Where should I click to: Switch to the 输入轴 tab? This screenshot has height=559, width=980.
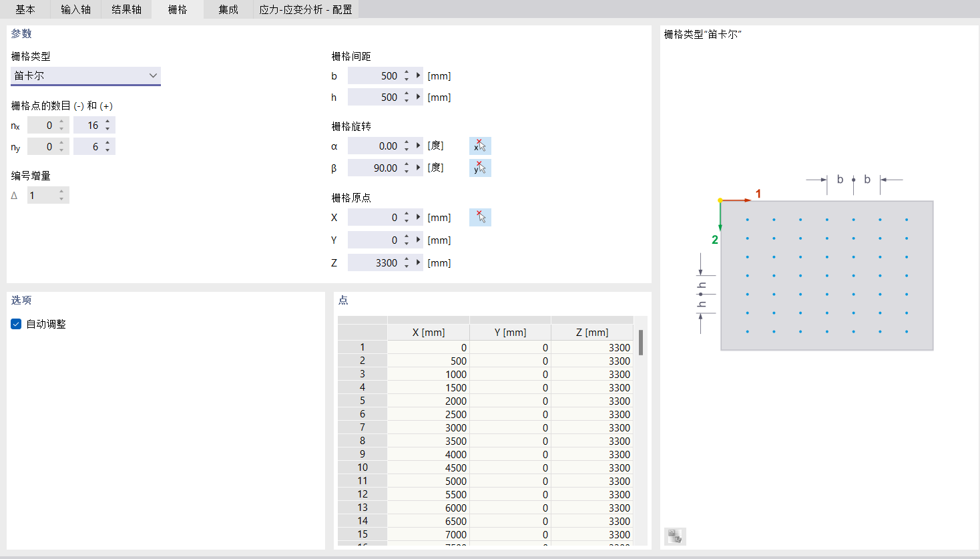tap(75, 9)
